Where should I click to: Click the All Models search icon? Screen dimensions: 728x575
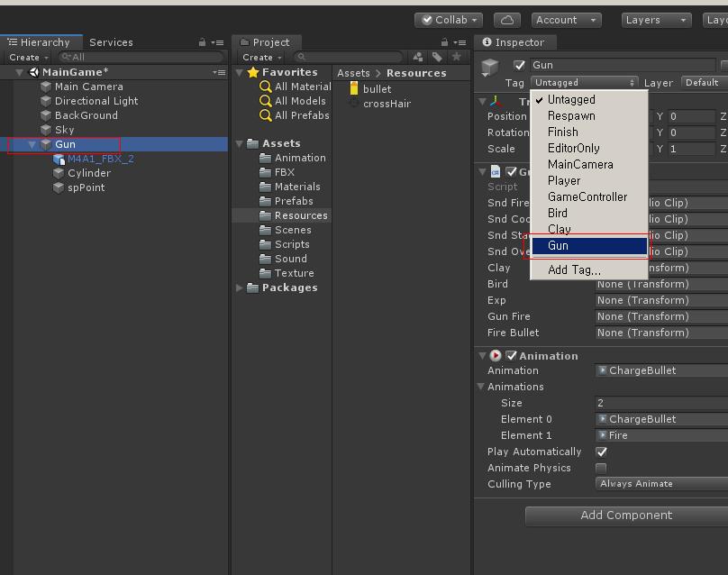266,101
